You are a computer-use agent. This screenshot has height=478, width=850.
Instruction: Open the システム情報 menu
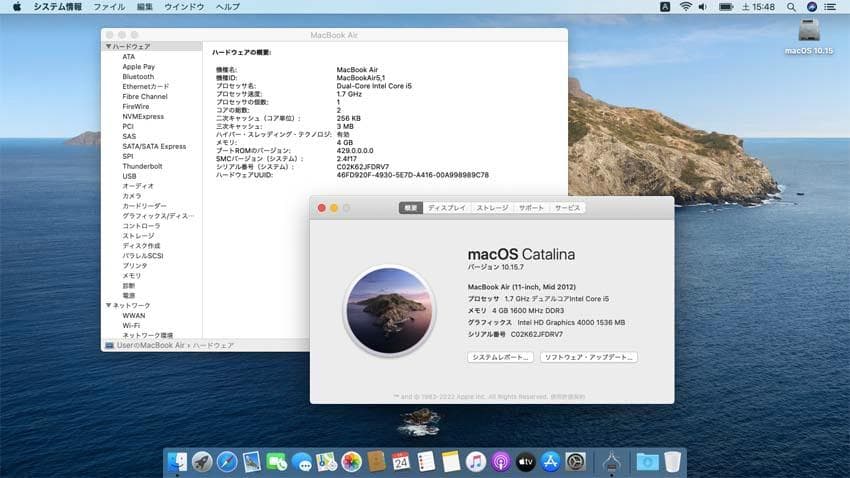(x=57, y=7)
